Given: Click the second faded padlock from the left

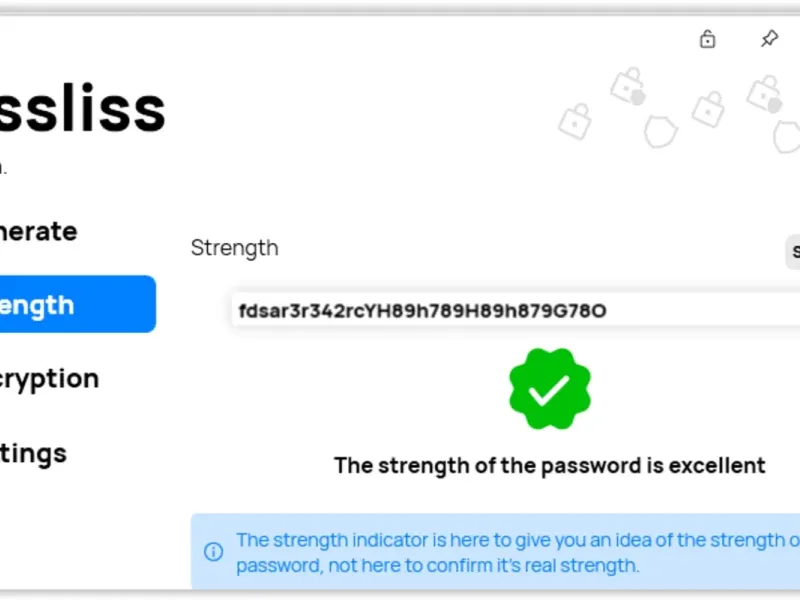Looking at the screenshot, I should (628, 87).
